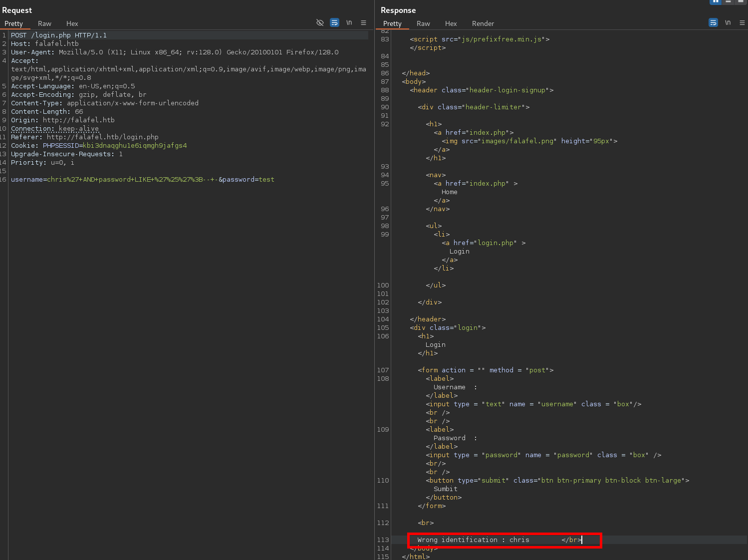
Task: Switch the Request view to Raw
Action: pyautogui.click(x=44, y=23)
